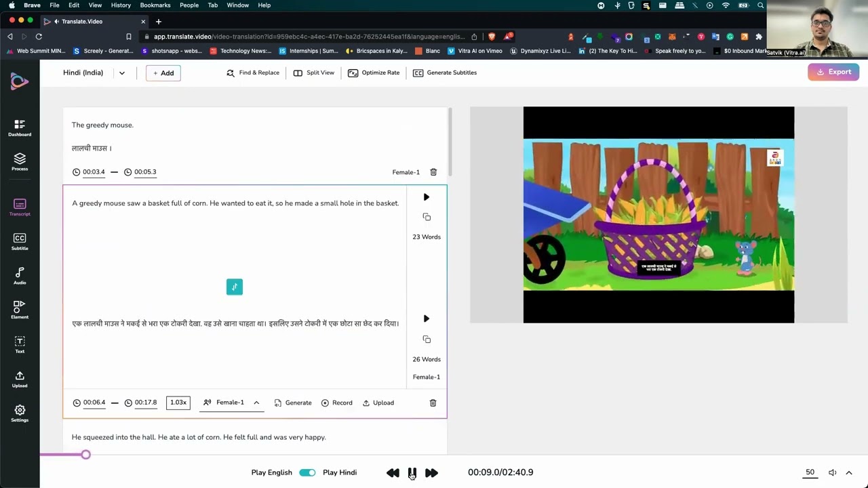Screen dimensions: 868x488
Task: Toggle Play Hindi audio switch
Action: click(x=307, y=472)
